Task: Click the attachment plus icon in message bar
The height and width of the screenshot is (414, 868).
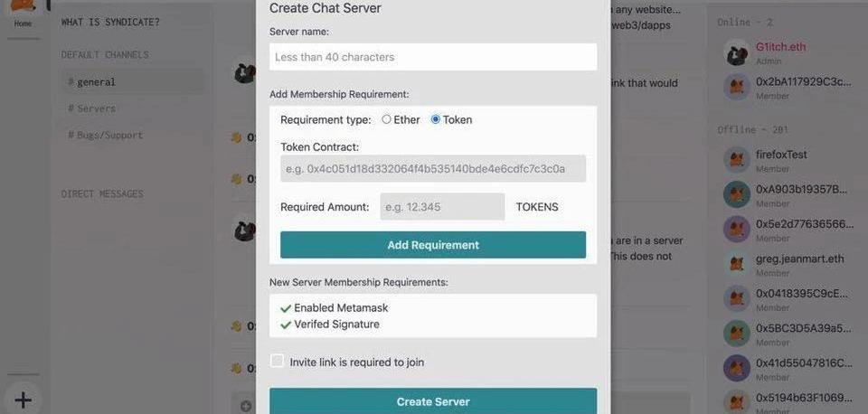Action: pyautogui.click(x=246, y=406)
